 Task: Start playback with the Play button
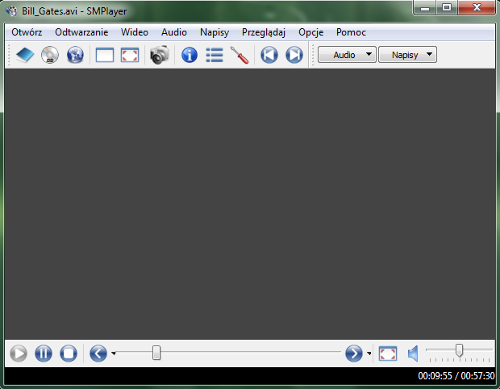click(x=18, y=353)
